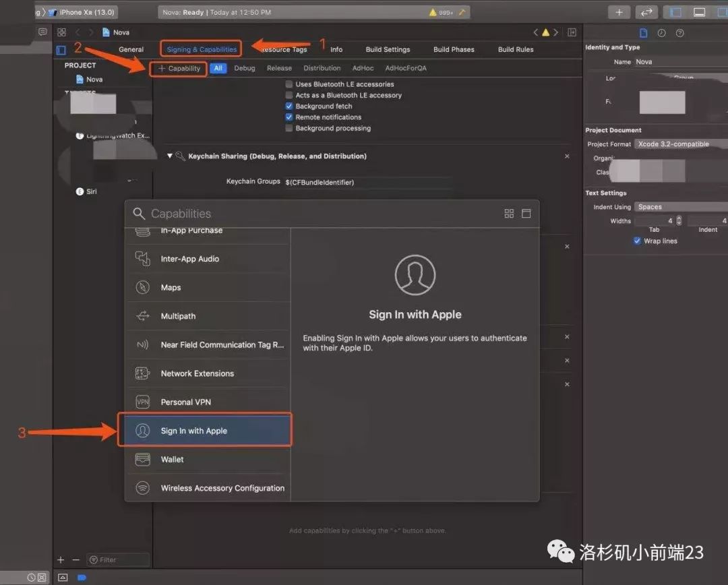Open the Build Rules tab
The image size is (728, 585).
coord(516,49)
